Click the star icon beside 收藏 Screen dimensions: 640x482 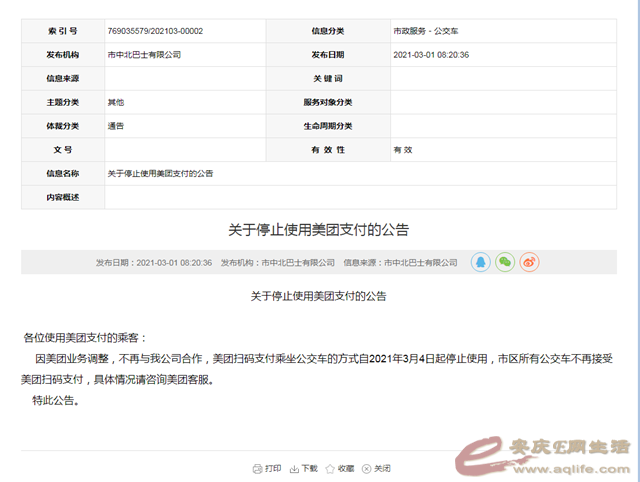tap(330, 468)
